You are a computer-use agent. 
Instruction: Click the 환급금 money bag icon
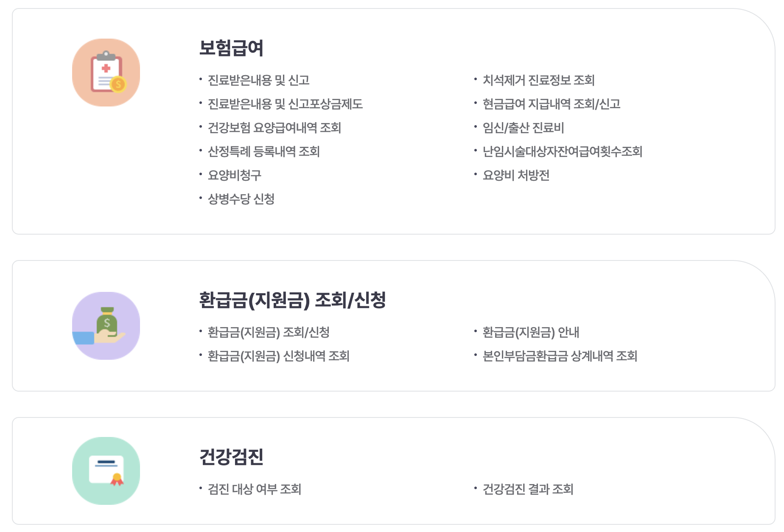click(x=106, y=326)
